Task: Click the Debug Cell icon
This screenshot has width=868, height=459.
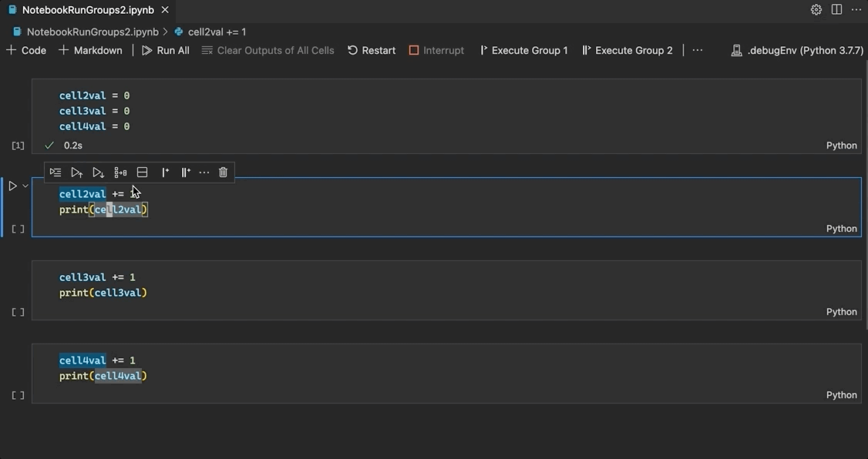Action: 119,172
